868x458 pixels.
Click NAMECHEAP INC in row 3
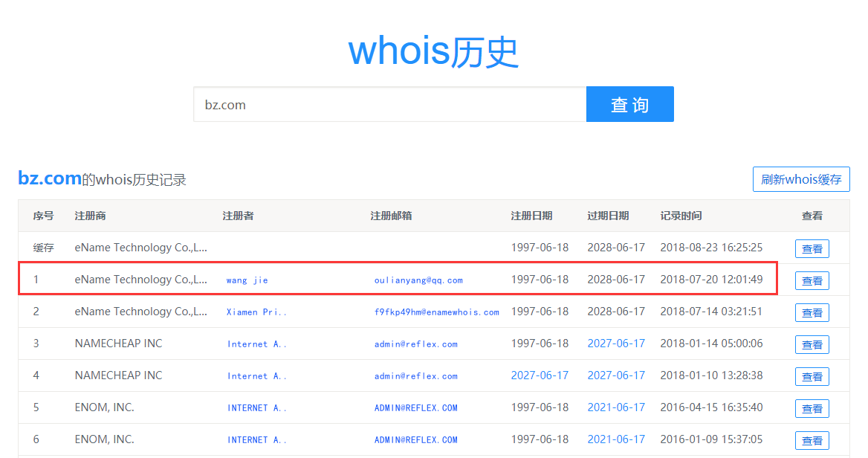coord(118,343)
